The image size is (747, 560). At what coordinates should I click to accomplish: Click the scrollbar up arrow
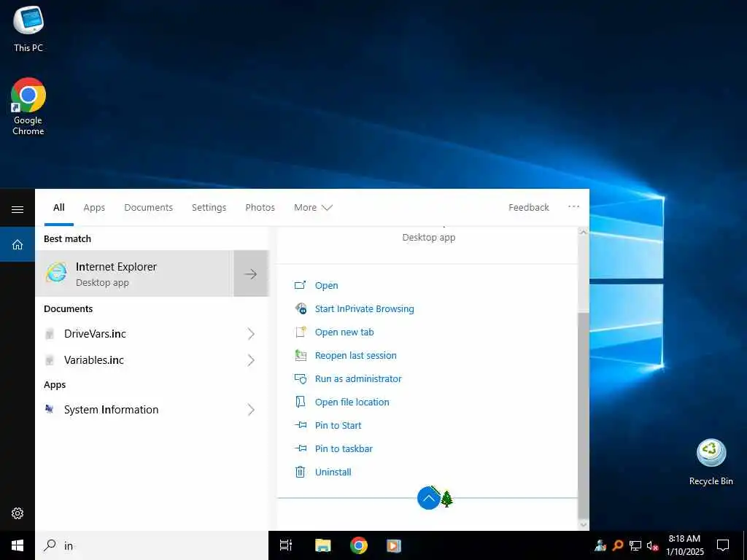[x=583, y=233]
